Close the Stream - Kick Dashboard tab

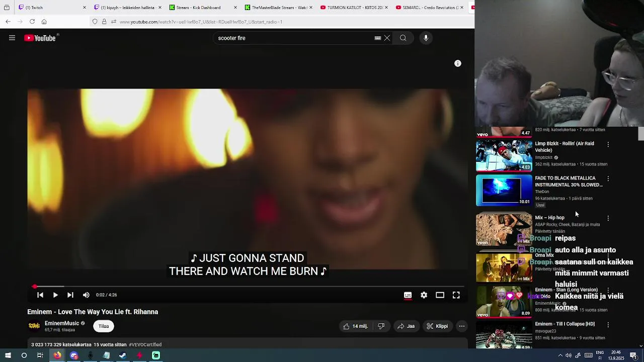tap(235, 8)
